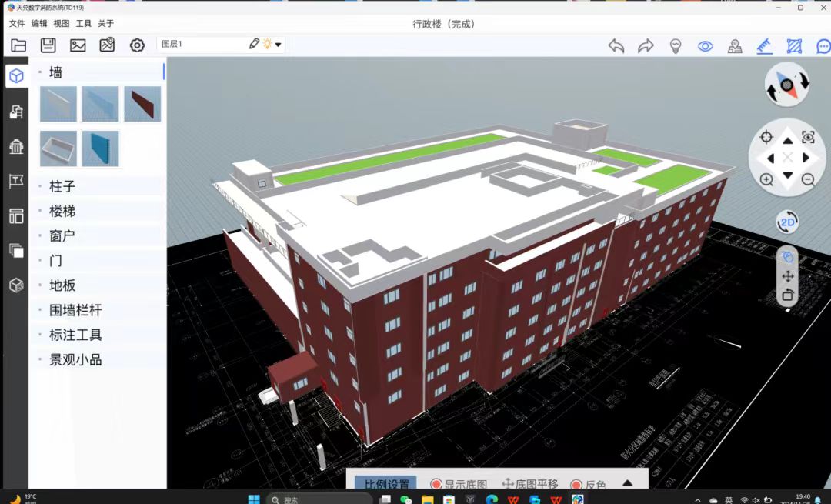Toggle the 反色 radio button
Viewport: 831px width, 504px height.
pyautogui.click(x=576, y=485)
